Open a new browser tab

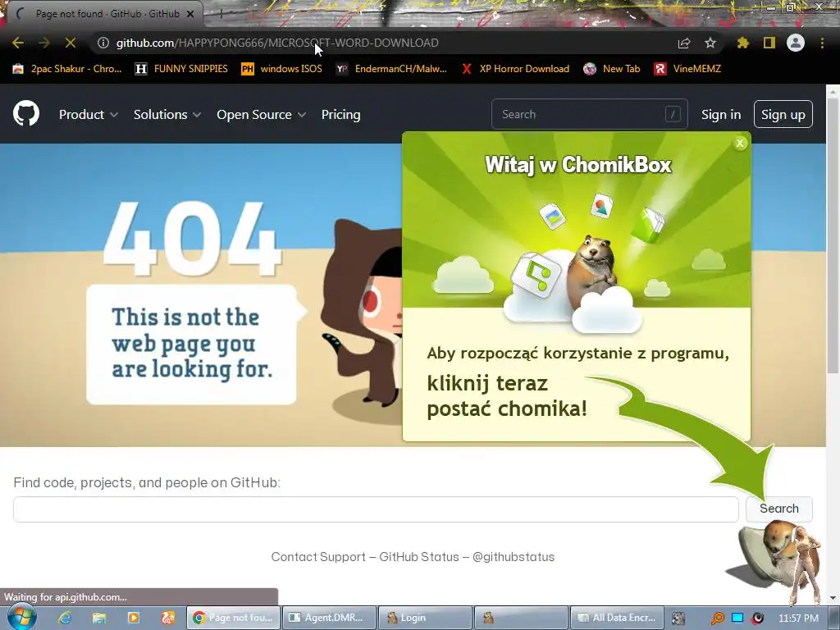220,14
